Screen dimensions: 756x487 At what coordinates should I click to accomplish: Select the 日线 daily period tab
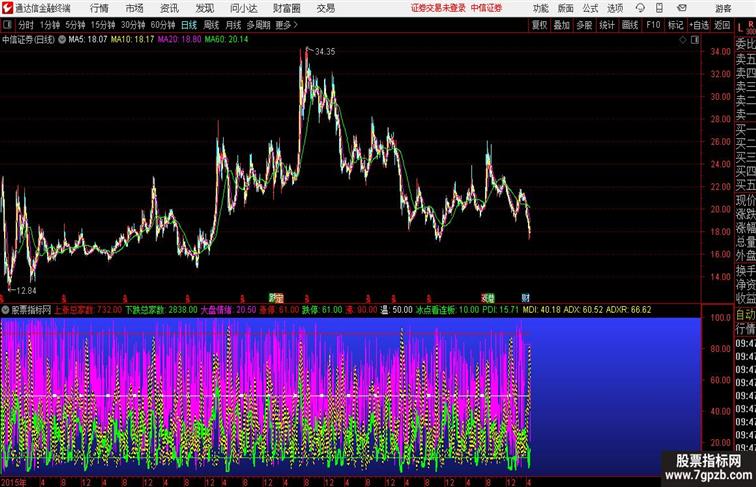[x=189, y=25]
